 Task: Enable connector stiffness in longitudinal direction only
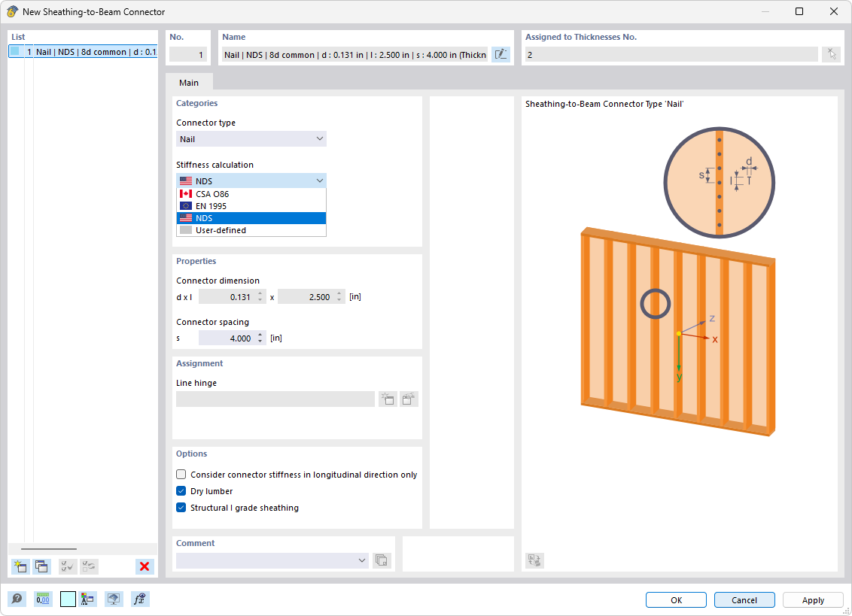point(181,474)
